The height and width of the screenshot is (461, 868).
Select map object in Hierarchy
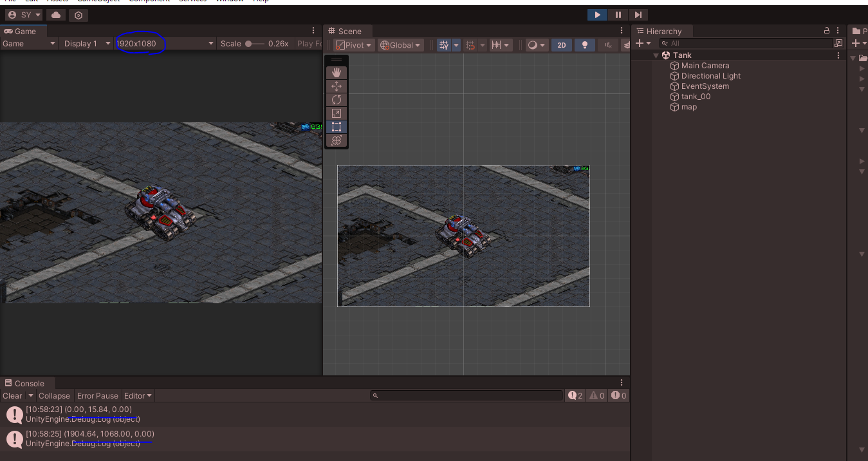coord(688,107)
